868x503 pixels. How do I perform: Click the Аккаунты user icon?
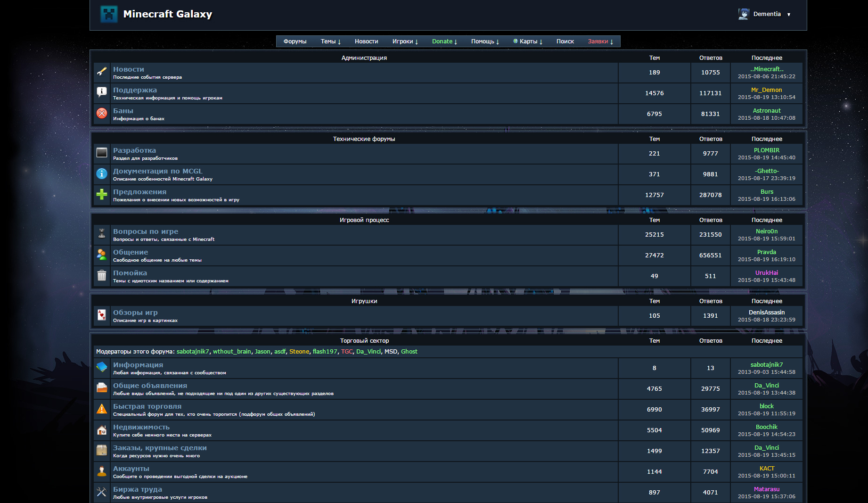point(102,471)
